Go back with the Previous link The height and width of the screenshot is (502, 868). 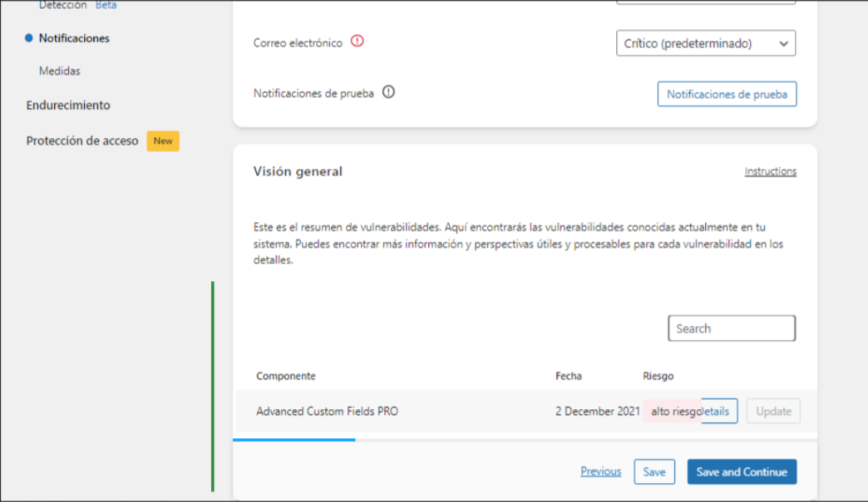[x=600, y=471]
